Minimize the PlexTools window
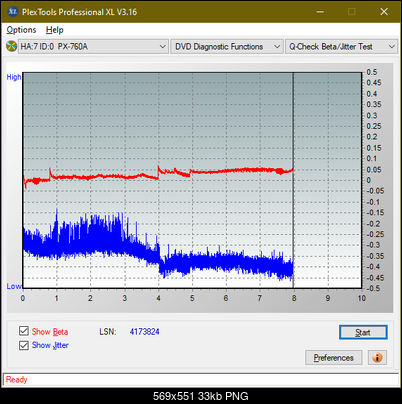Image resolution: width=402 pixels, height=404 pixels. click(x=320, y=12)
